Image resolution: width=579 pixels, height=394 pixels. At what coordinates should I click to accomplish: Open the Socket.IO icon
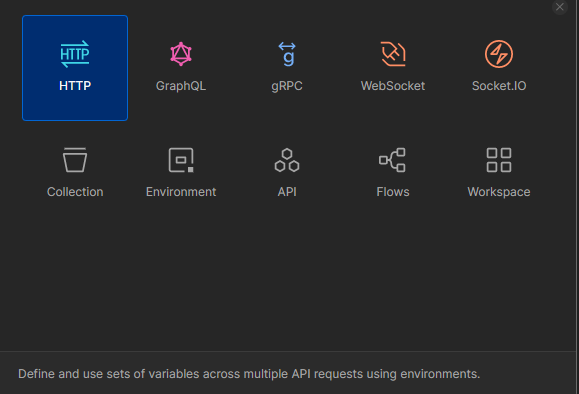coord(499,54)
